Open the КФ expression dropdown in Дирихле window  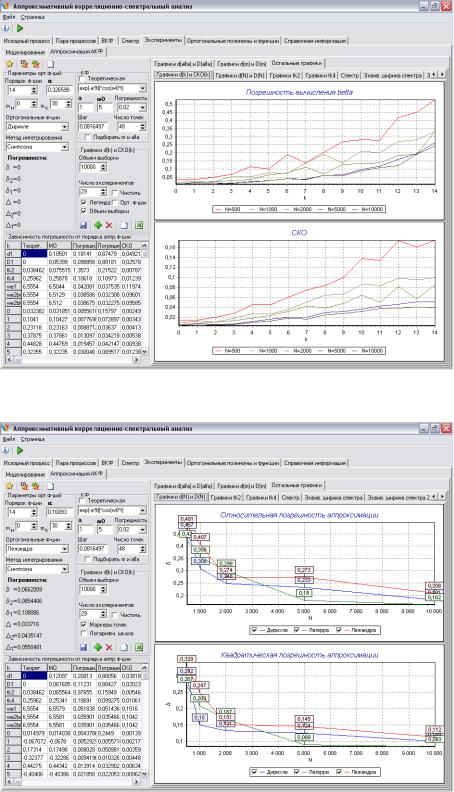[143, 88]
